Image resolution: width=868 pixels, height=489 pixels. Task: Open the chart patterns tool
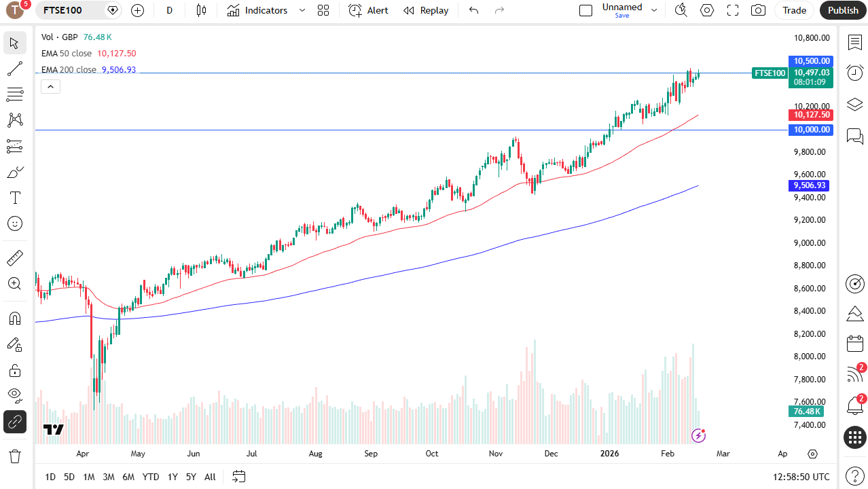coord(14,120)
